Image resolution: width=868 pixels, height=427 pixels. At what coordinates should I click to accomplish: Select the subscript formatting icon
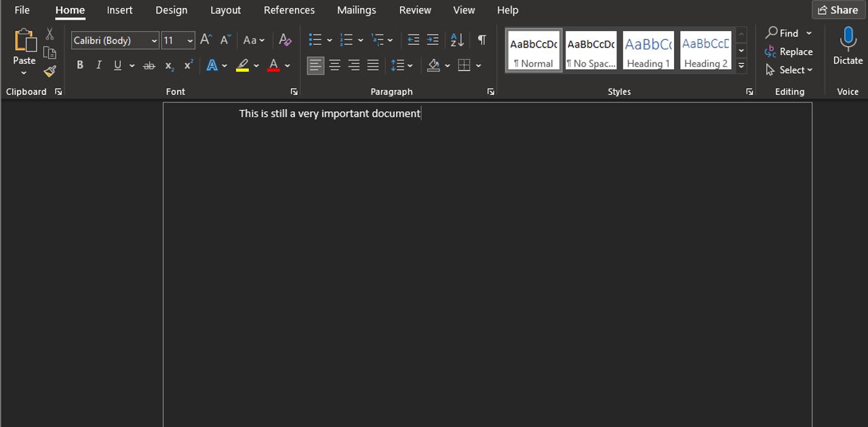168,65
